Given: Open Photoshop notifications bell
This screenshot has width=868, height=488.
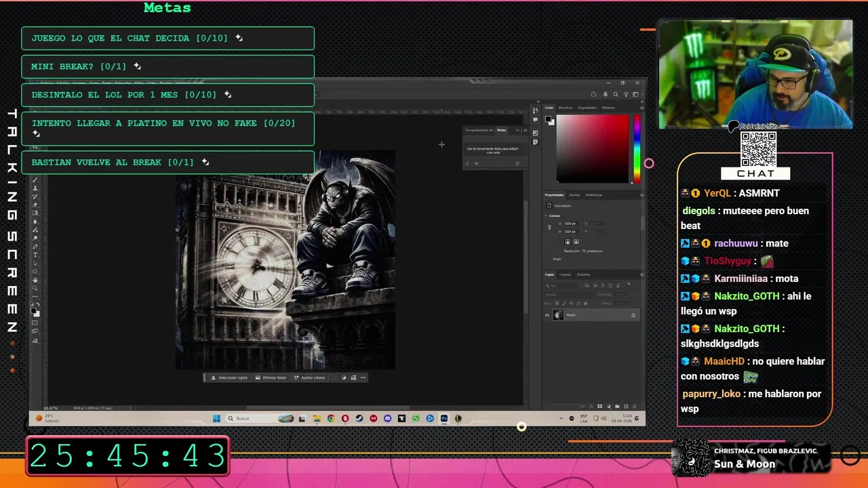Looking at the screenshot, I should [606, 94].
